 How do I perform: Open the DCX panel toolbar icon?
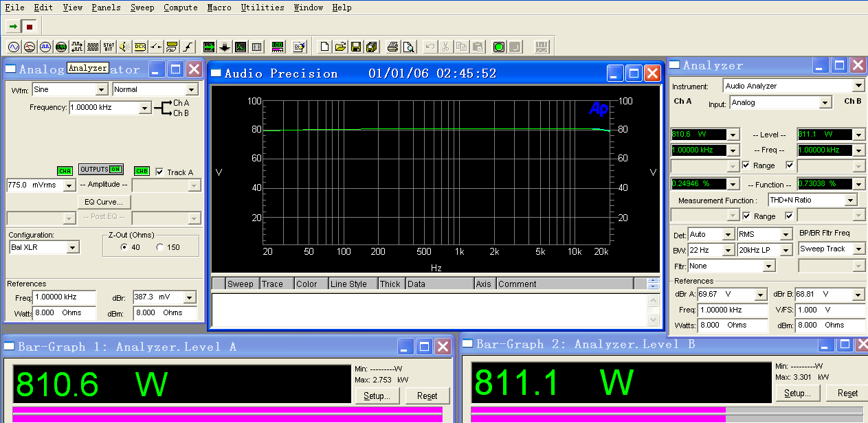tap(140, 47)
